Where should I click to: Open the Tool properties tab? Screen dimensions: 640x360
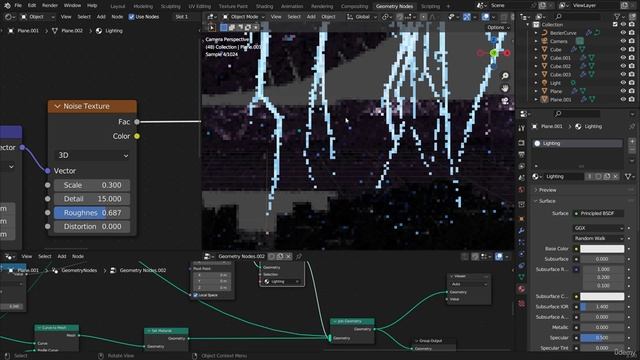coord(522,128)
